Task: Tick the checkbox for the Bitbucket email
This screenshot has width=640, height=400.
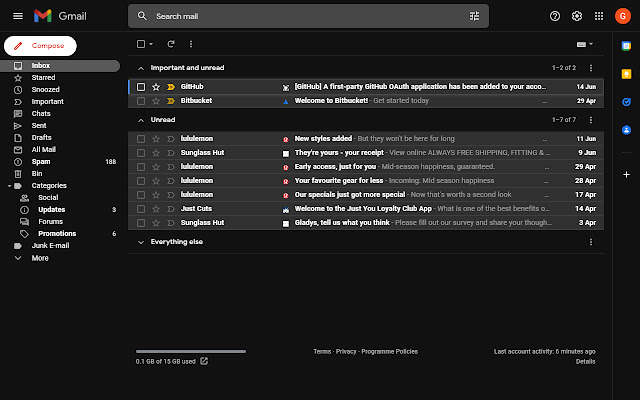Action: [x=141, y=101]
